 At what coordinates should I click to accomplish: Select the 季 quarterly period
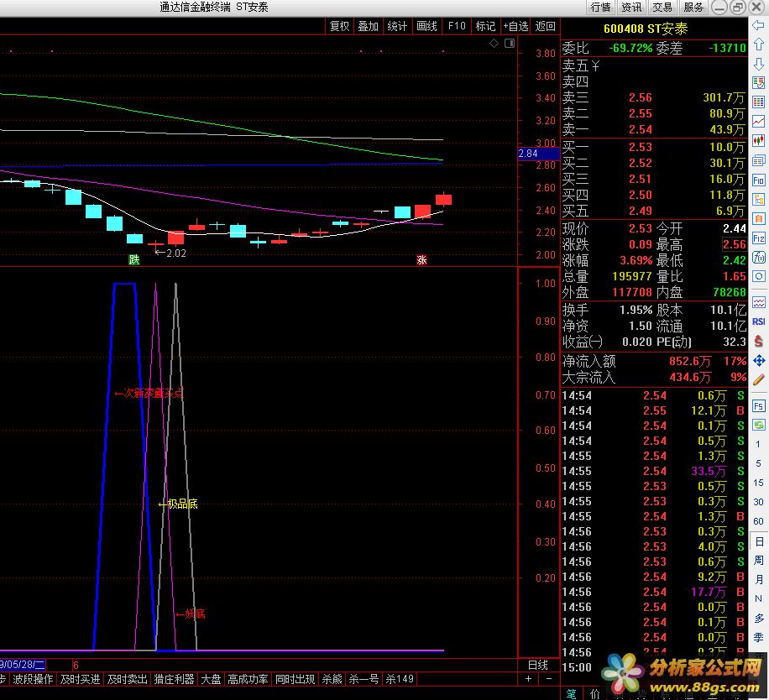[x=758, y=637]
